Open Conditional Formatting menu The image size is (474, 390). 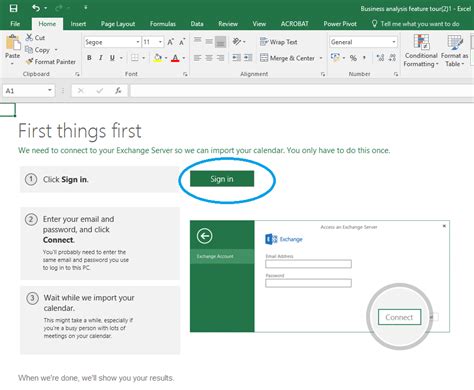(421, 51)
